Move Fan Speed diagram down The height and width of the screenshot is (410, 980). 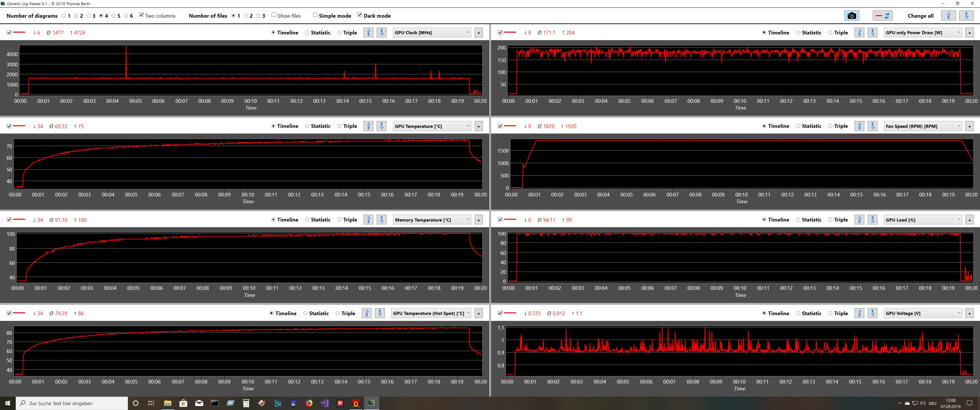click(x=872, y=126)
